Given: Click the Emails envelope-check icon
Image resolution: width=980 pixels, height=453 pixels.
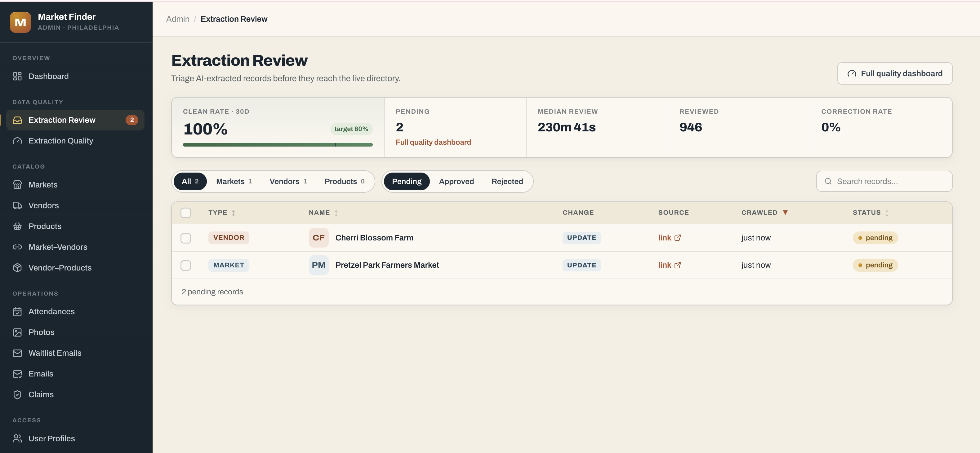Looking at the screenshot, I should pos(17,374).
